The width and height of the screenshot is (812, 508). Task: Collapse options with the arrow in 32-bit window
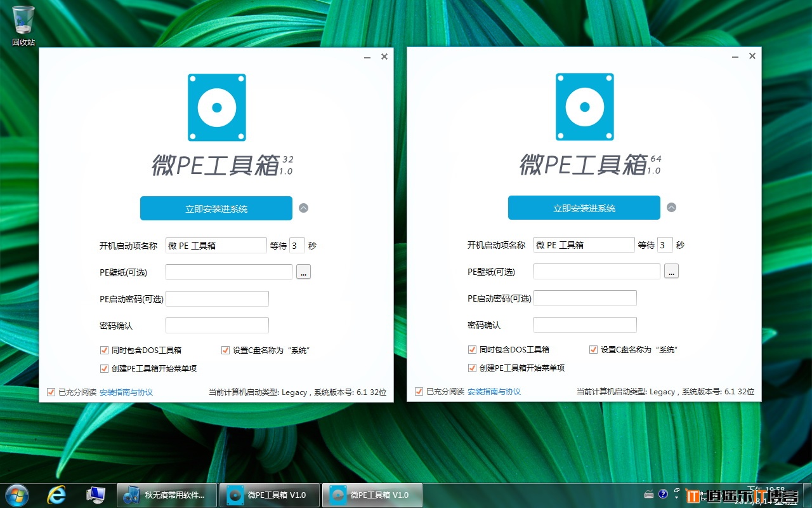[x=303, y=208]
